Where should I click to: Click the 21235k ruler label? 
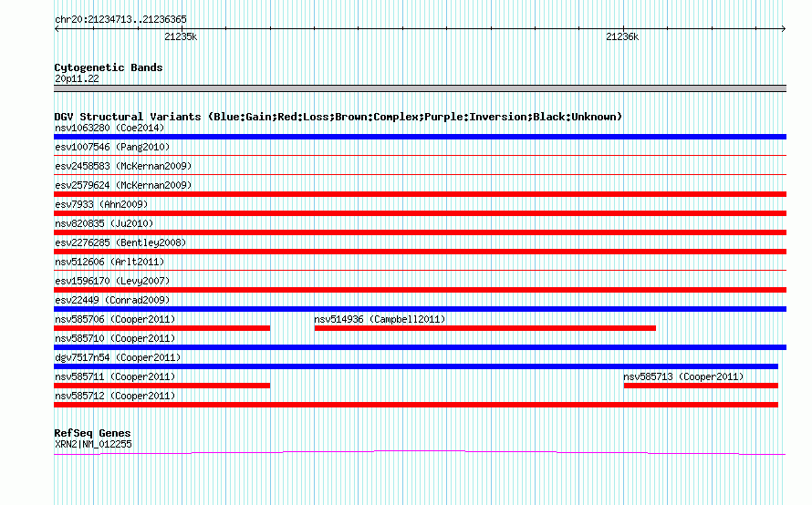[x=181, y=36]
